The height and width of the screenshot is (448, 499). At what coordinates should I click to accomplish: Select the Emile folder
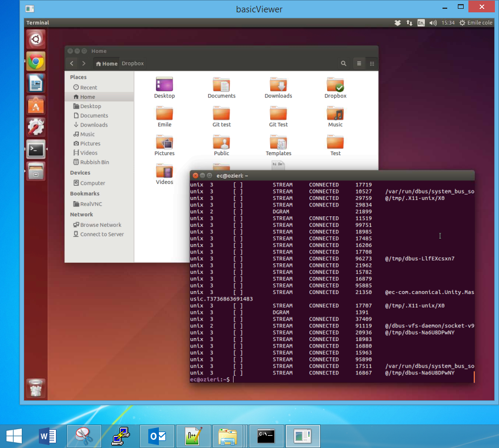[164, 116]
